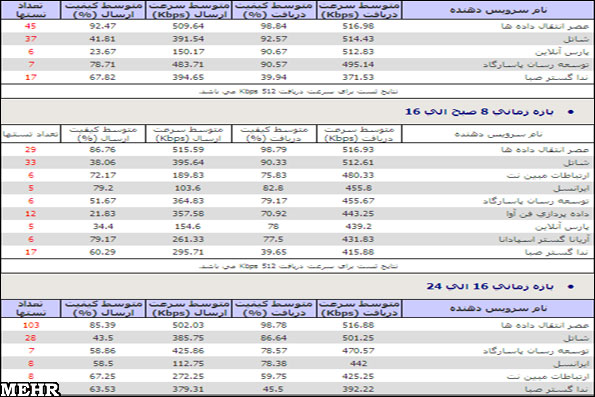Click the 8 to 16 time range heading text

479,112
